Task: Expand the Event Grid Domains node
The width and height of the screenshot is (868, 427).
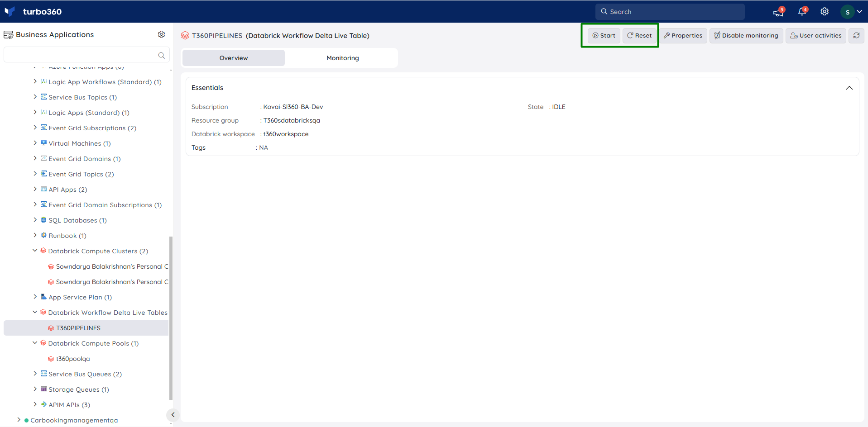Action: pos(35,158)
